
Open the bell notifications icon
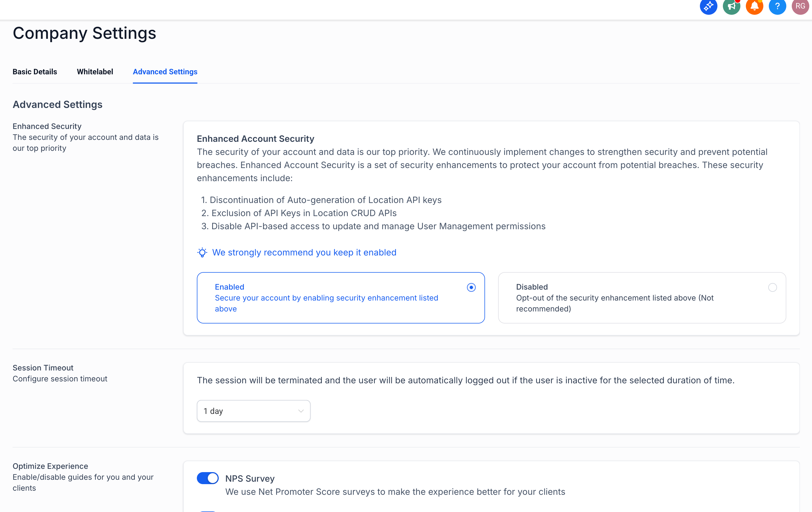tap(754, 6)
